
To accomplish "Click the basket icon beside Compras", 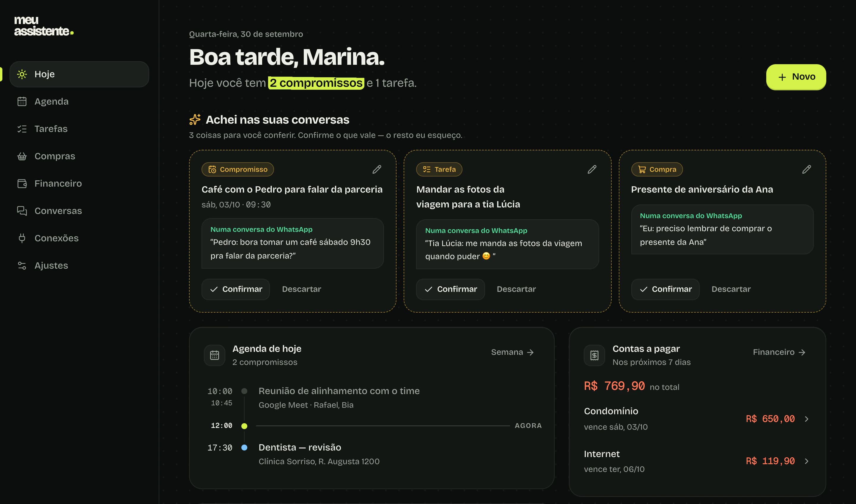I will pos(22,156).
